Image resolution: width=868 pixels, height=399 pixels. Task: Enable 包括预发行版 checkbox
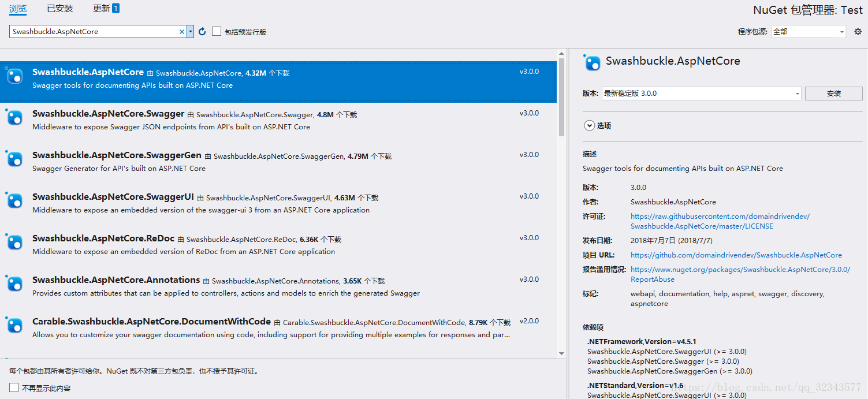click(217, 32)
